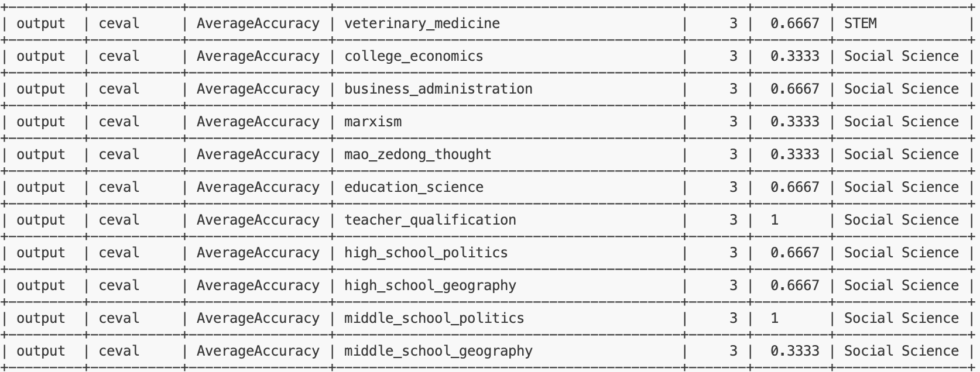Image resolution: width=980 pixels, height=372 pixels.
Task: Click the veterinary_medicine subset name
Action: [x=422, y=23]
